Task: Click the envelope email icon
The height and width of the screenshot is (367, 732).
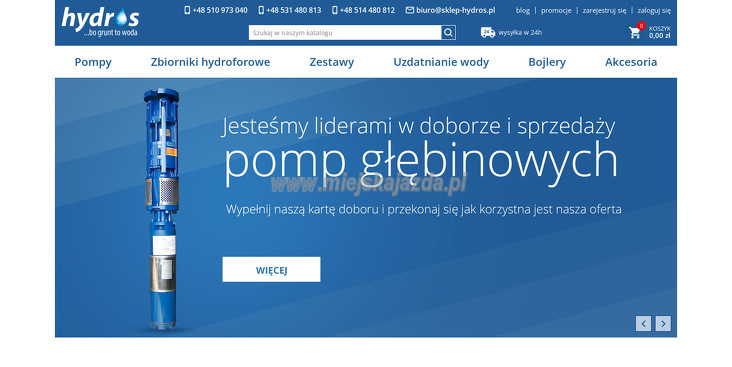Action: 409,10
